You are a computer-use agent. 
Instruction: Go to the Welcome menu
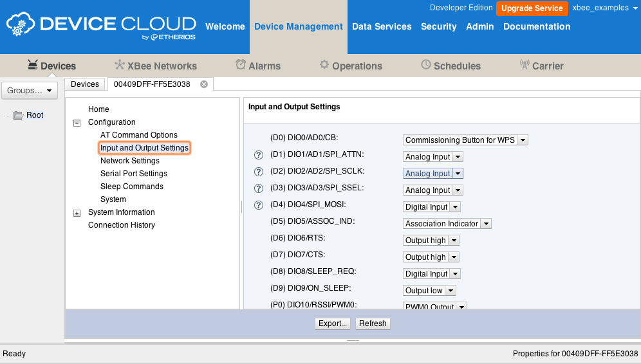(x=225, y=26)
